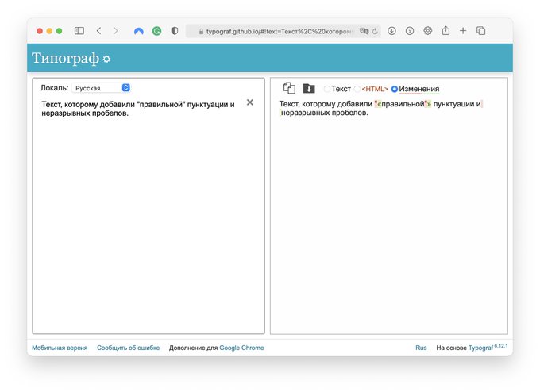Screen dimensions: 540x392
Task: Open the page translate icon in address bar
Action: [x=364, y=31]
